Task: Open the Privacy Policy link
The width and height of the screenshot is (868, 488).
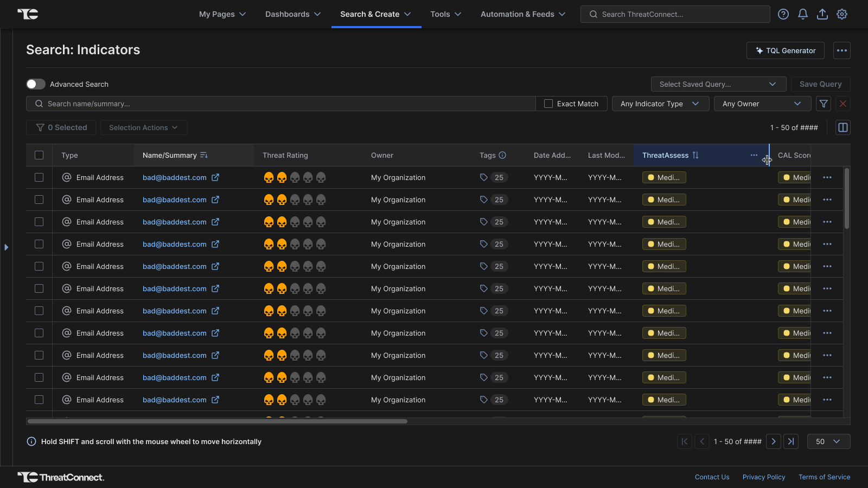Action: (x=763, y=477)
